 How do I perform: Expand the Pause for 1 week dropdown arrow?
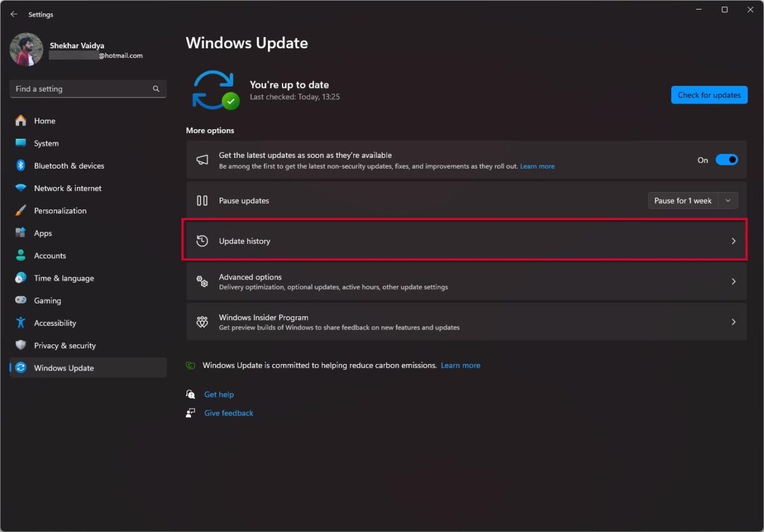[728, 200]
